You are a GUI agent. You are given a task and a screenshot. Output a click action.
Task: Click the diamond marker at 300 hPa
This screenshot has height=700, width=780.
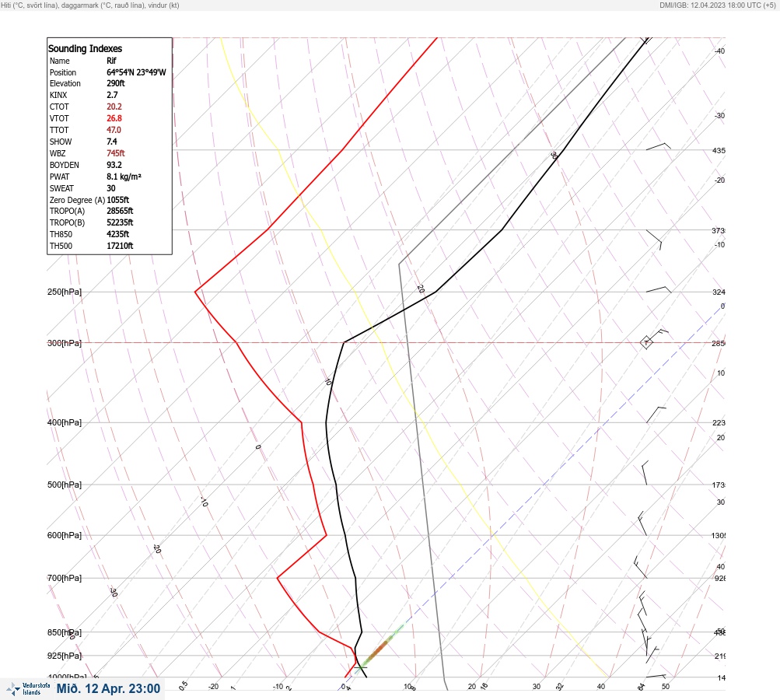(x=646, y=342)
